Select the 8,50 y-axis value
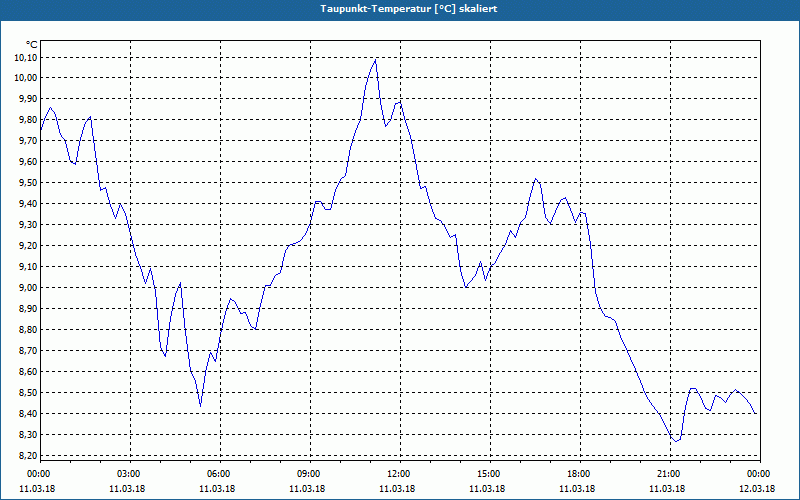The height and width of the screenshot is (500, 800). click(28, 393)
